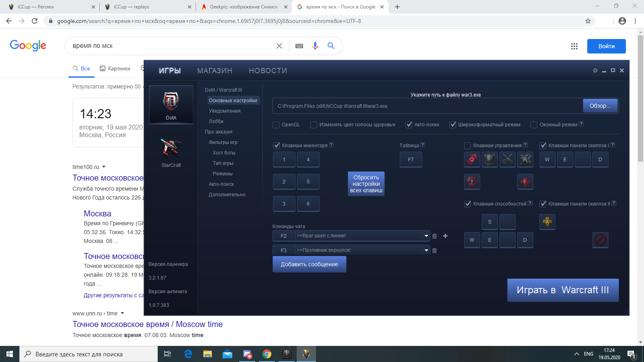Click inventory hotkey slot 1
644x362 pixels.
click(x=284, y=160)
